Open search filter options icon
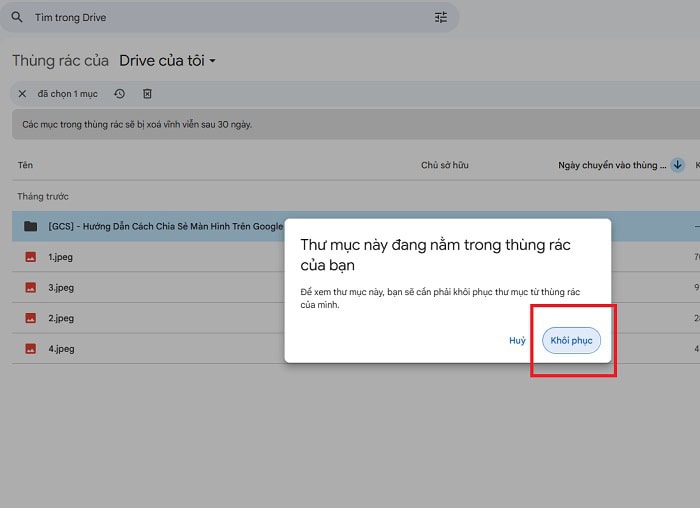Viewport: 700px width, 508px height. [441, 17]
